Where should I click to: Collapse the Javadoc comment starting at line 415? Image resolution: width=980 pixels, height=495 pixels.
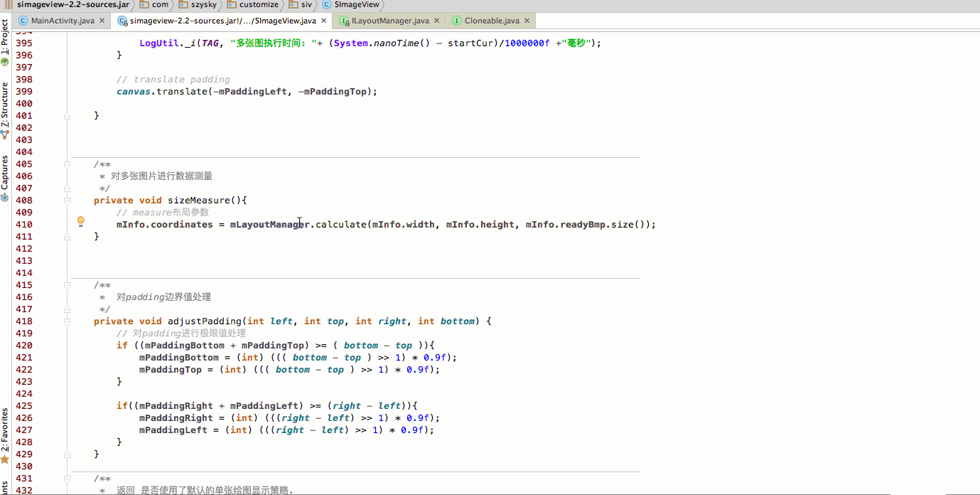pos(68,284)
